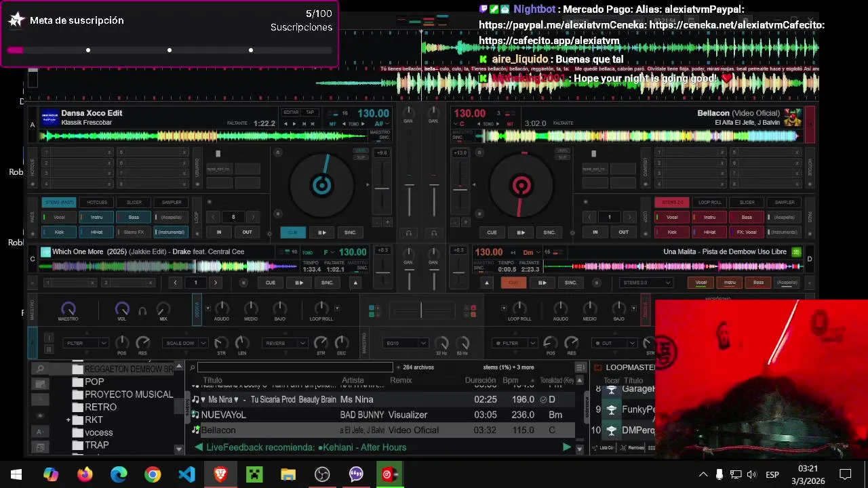Click deck A play/pause button

321,232
